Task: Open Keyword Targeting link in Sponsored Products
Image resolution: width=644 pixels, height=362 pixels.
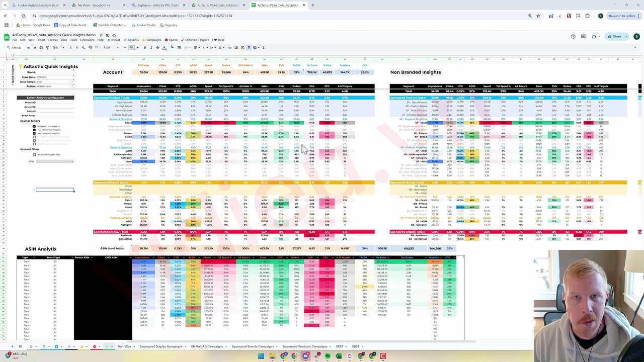Action: 121,119
